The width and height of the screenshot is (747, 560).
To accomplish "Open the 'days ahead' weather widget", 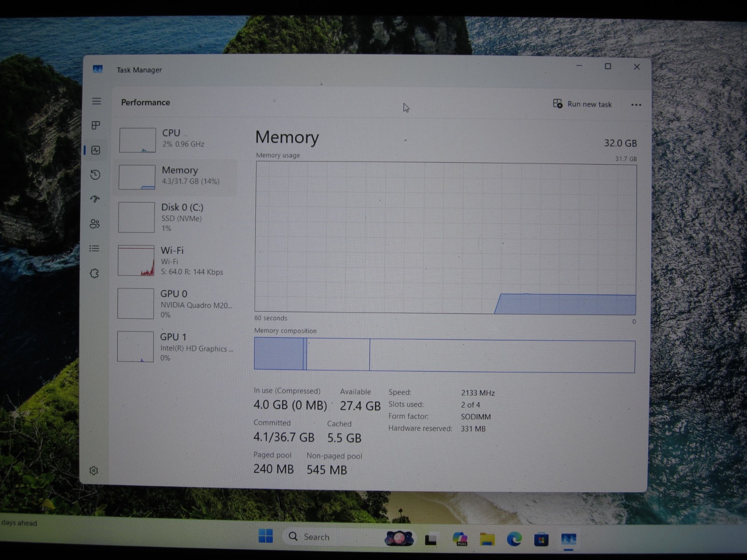I will 19,523.
